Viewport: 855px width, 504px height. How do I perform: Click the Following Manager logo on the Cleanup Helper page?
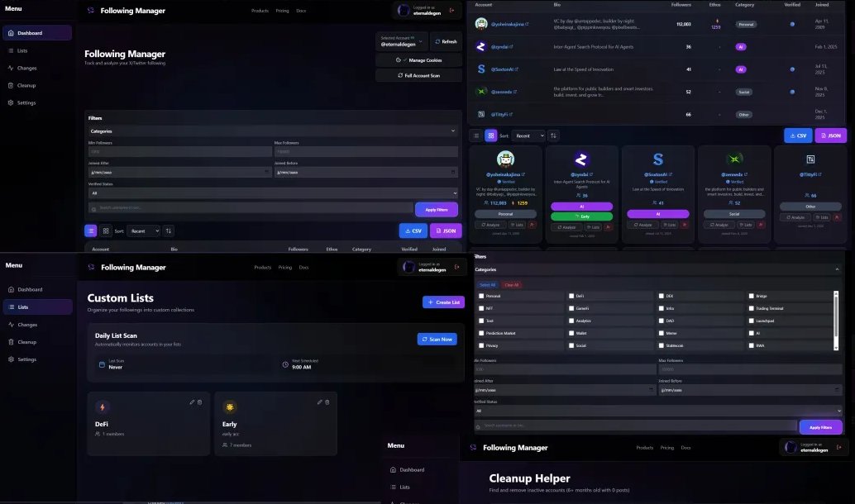click(473, 447)
